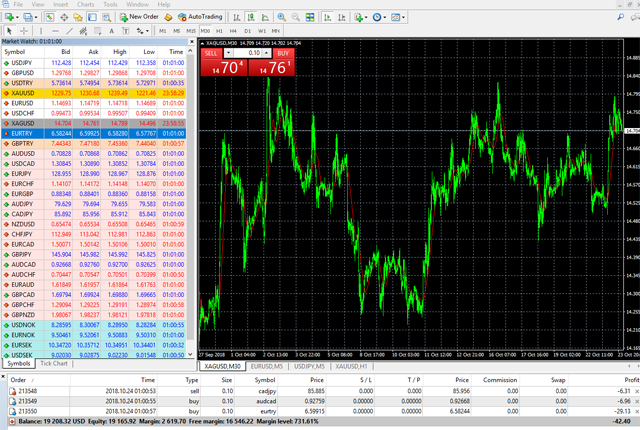Click the New Order button
This screenshot has width=640, height=430.
tap(139, 17)
